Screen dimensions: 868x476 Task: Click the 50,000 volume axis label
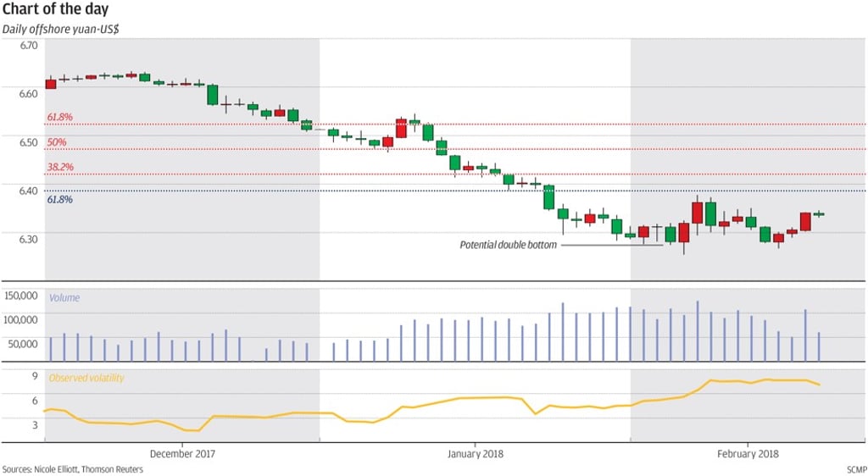coord(25,344)
